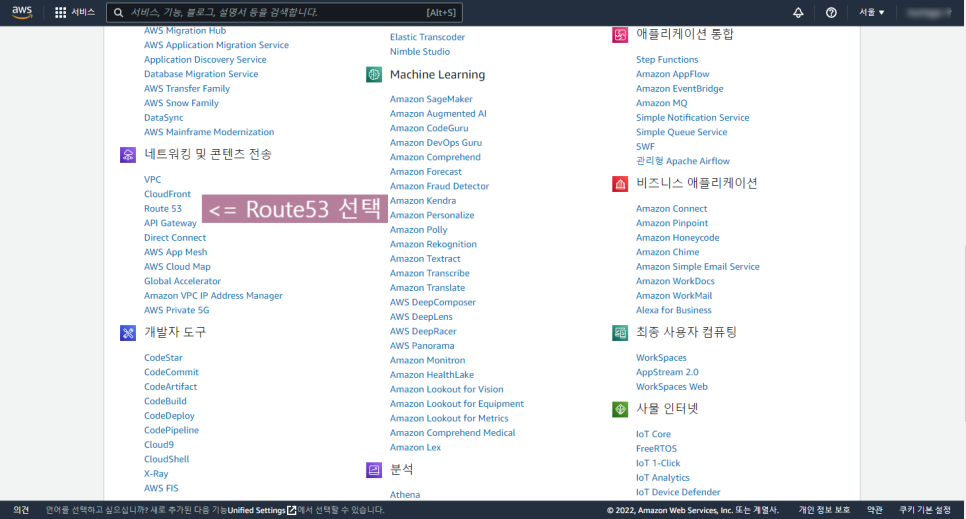This screenshot has width=966, height=519.
Task: Click the AWS logo home icon
Action: point(22,12)
